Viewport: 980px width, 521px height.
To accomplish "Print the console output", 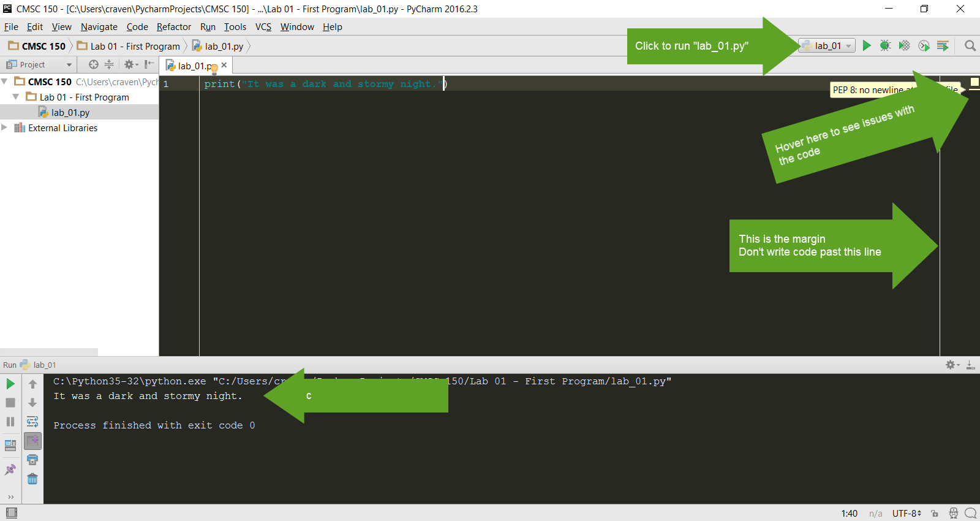I will 32,460.
